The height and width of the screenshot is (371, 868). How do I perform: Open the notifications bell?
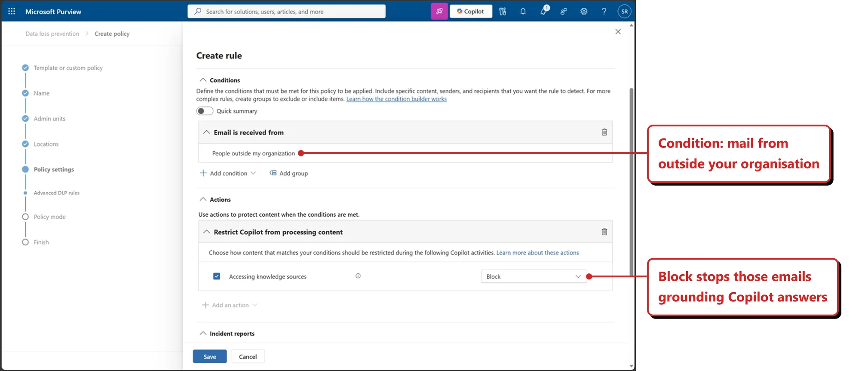[523, 12]
